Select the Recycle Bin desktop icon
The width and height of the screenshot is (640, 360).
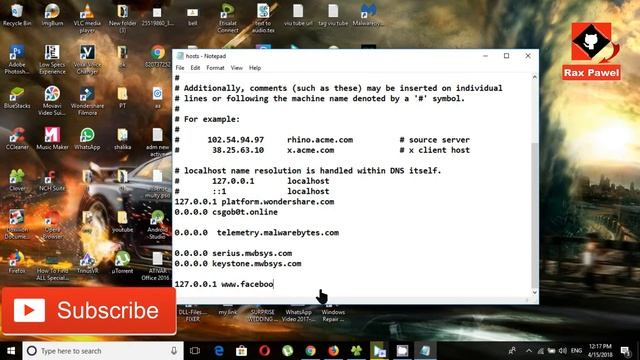pyautogui.click(x=17, y=15)
